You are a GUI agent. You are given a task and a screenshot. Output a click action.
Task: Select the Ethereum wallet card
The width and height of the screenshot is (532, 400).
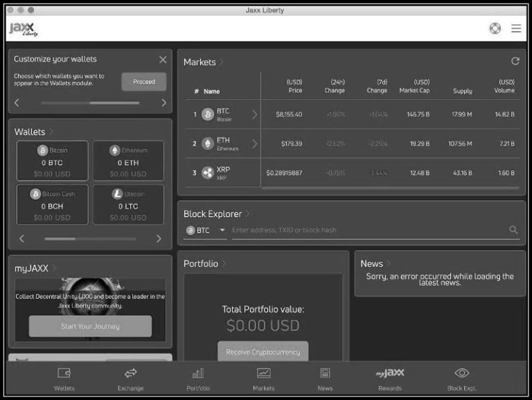[x=128, y=161]
